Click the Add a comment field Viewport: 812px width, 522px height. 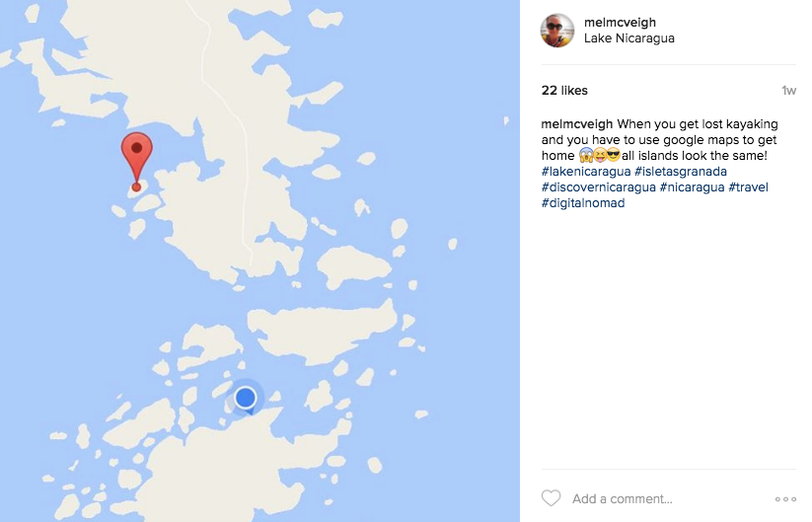tap(622, 498)
